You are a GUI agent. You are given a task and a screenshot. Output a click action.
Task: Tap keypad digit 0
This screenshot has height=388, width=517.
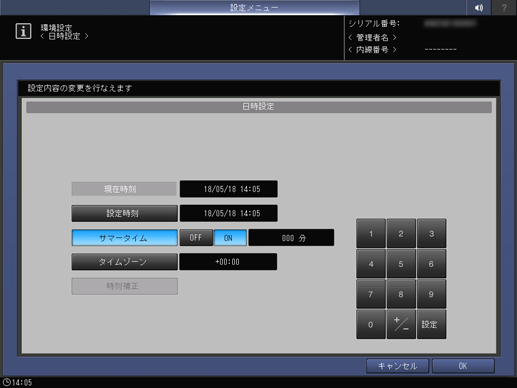coord(371,324)
